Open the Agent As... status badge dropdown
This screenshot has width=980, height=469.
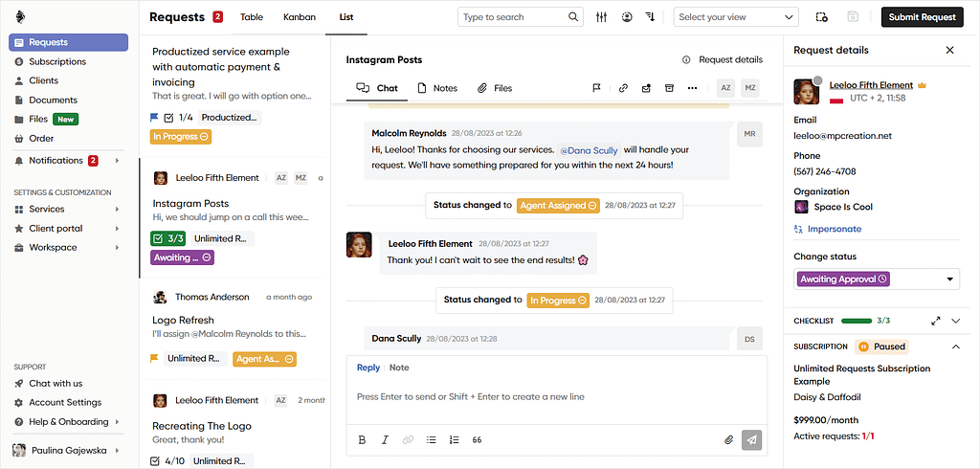(264, 359)
